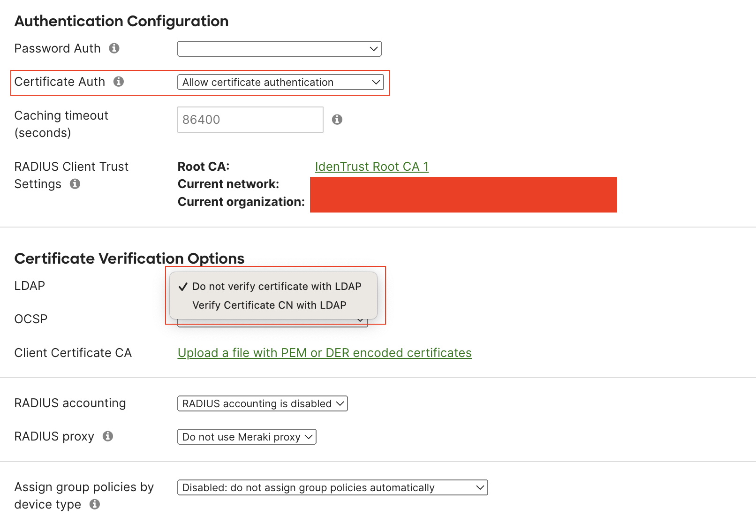The width and height of the screenshot is (756, 532).
Task: Open the Password Auth info tooltip
Action: coord(114,48)
